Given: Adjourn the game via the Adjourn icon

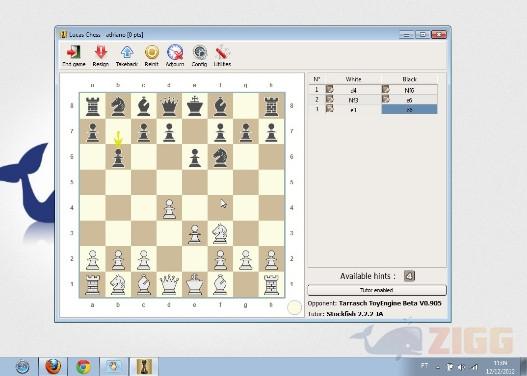Looking at the screenshot, I should pos(175,55).
